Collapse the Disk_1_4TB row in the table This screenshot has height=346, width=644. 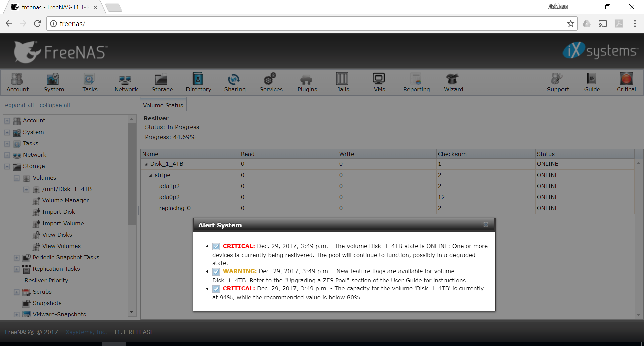tap(146, 164)
